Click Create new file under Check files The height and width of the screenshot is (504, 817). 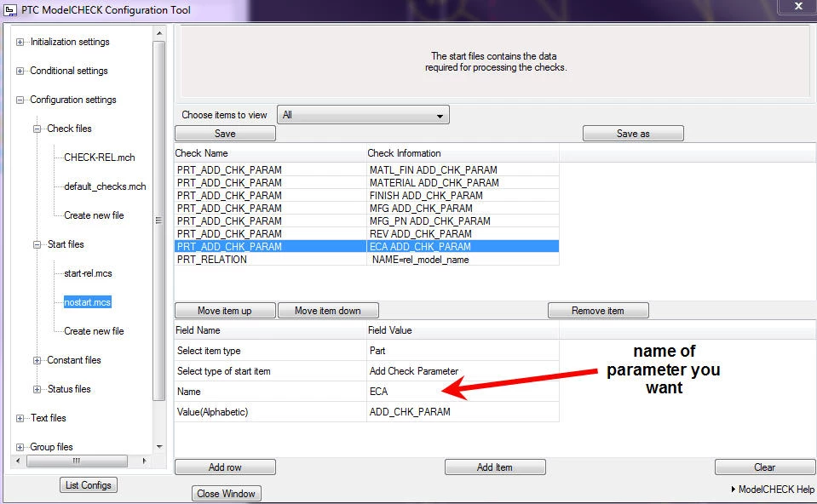pyautogui.click(x=94, y=215)
